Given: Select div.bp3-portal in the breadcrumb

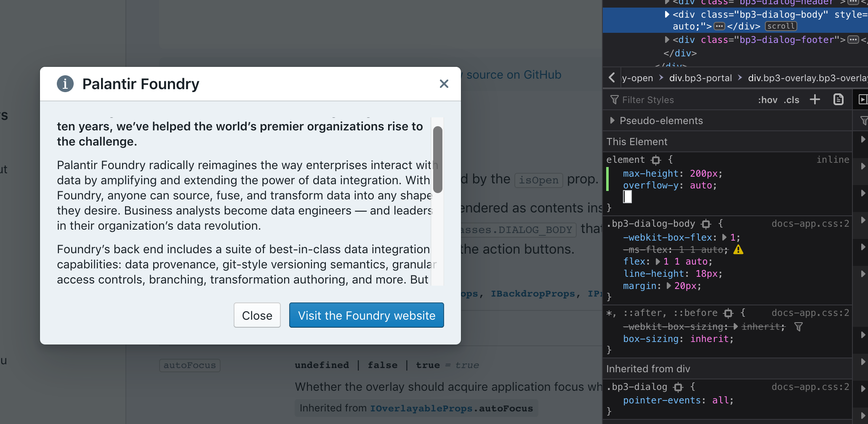Looking at the screenshot, I should (700, 78).
